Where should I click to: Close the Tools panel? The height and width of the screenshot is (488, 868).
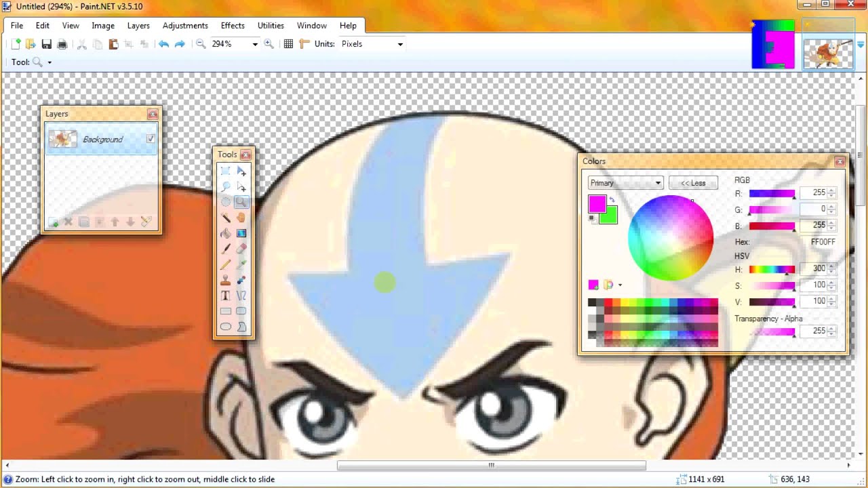point(245,155)
